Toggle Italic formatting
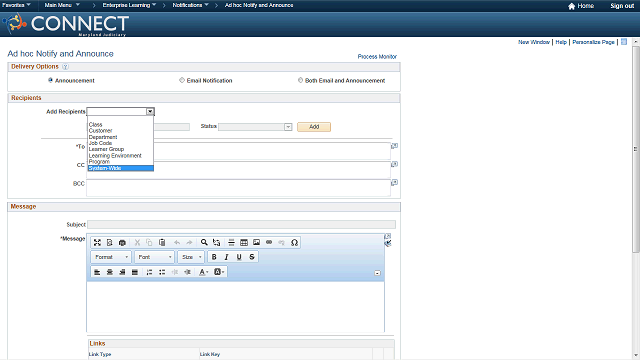The image size is (640, 360). click(x=227, y=257)
